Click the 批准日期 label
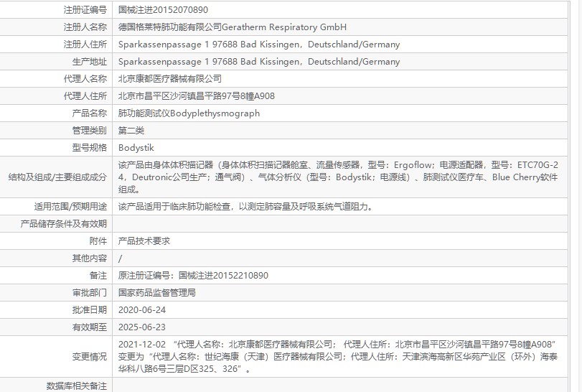 [x=90, y=310]
